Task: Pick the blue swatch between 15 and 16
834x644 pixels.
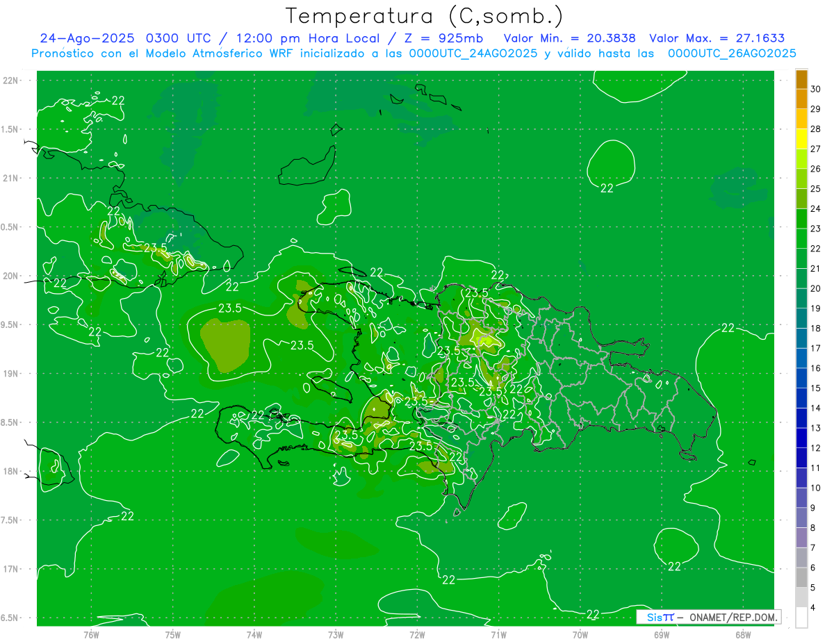Action: coord(801,379)
